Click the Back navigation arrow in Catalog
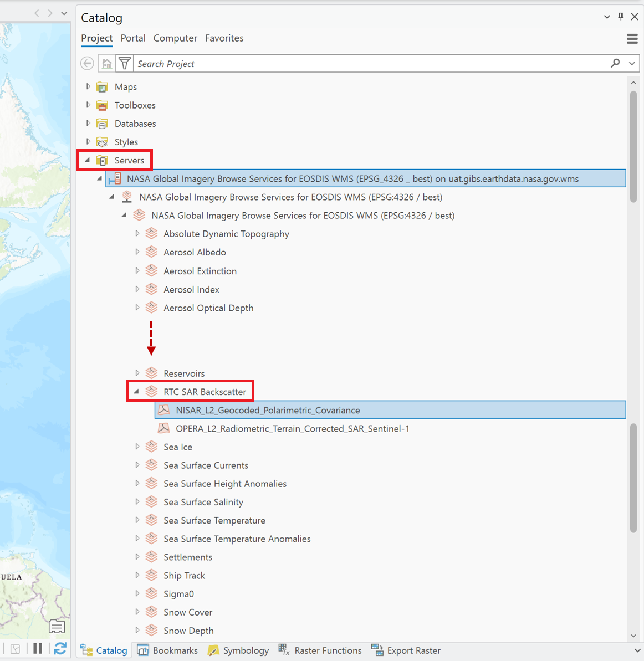Screen dimensions: 644x661 point(88,64)
